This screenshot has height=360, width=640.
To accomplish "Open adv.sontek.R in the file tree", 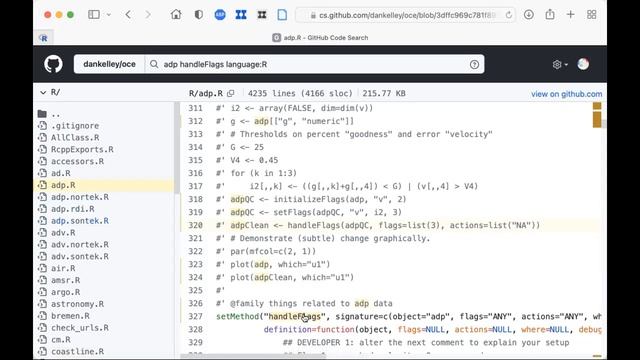I will point(80,256).
